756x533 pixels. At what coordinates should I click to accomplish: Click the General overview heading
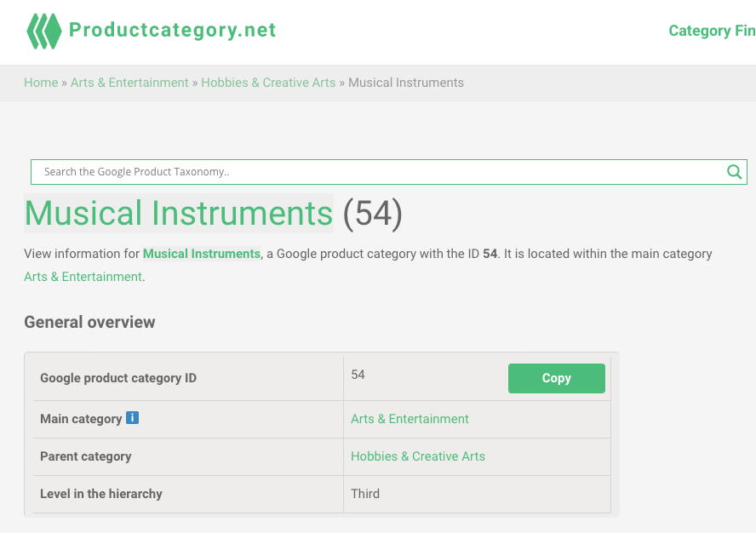coord(89,322)
